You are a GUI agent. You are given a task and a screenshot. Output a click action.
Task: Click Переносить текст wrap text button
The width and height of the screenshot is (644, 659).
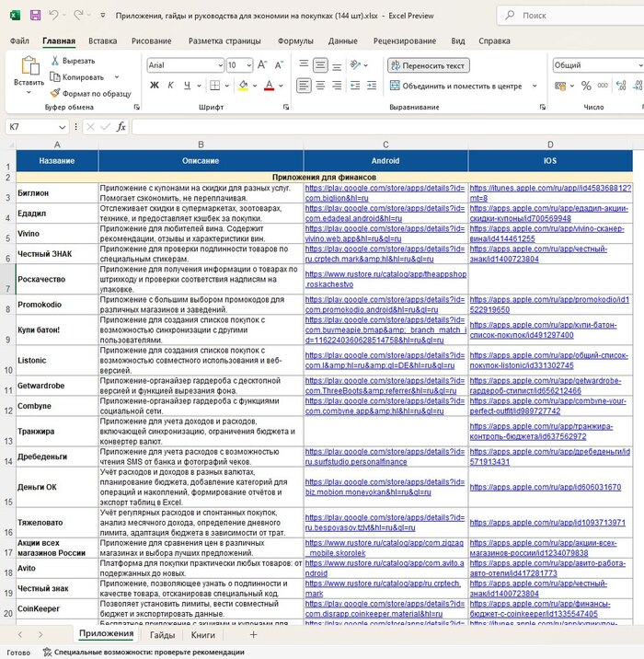(x=428, y=65)
